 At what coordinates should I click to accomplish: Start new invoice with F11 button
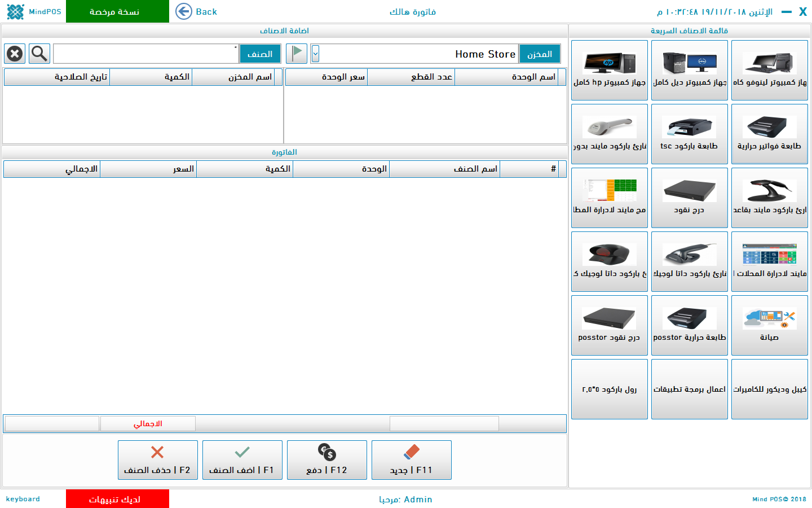(x=412, y=460)
